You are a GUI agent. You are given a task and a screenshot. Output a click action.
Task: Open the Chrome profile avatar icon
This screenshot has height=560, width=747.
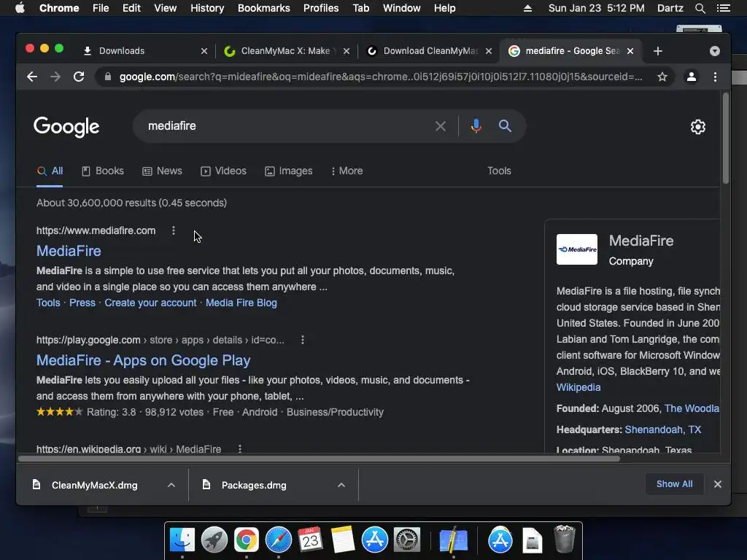(x=692, y=77)
